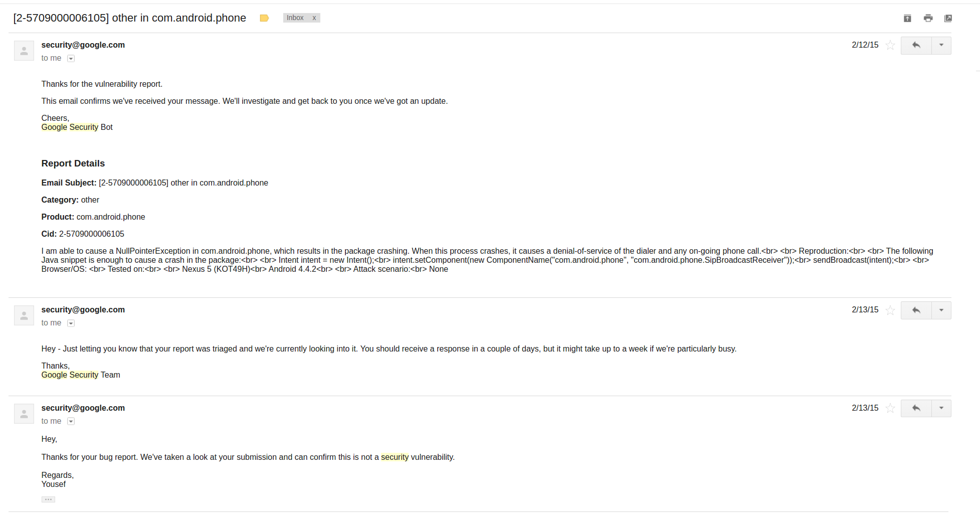Click the Print all icon
980x515 pixels.
(x=928, y=18)
